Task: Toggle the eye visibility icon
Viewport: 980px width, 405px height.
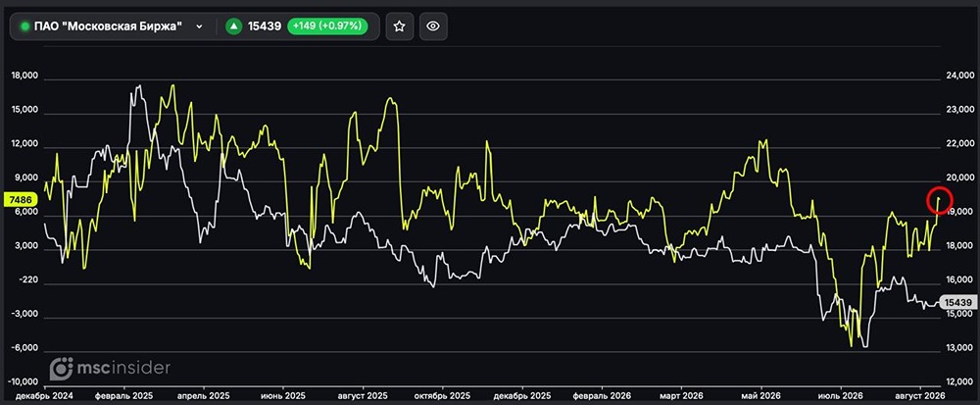Action: tap(433, 26)
